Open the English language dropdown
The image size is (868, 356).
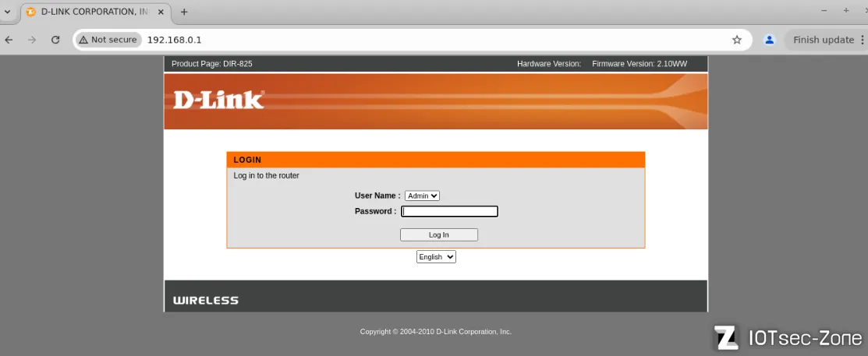pos(436,257)
